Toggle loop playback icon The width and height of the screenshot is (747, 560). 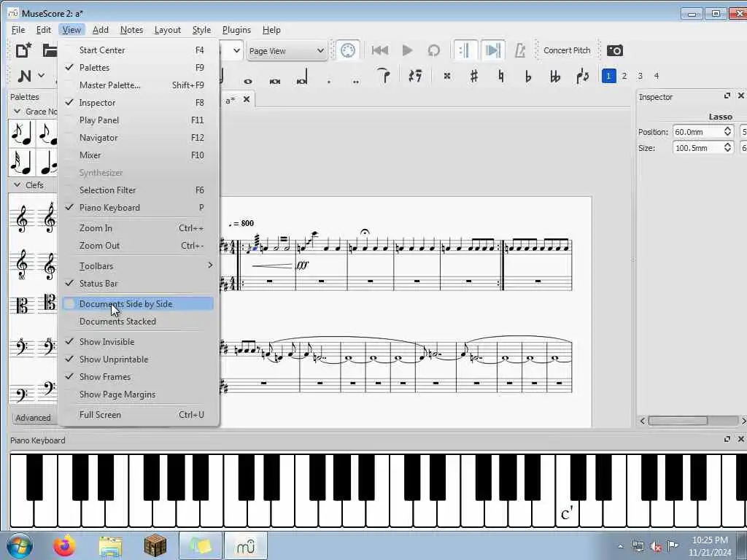[433, 50]
